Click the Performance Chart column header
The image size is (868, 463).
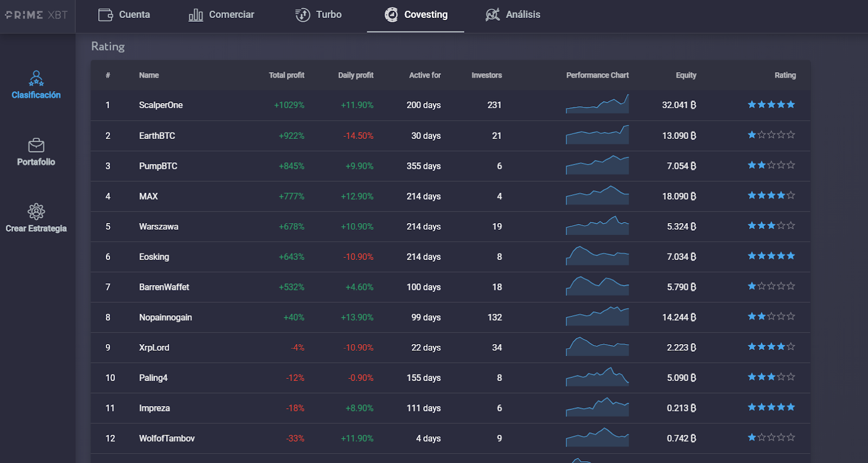coord(597,75)
